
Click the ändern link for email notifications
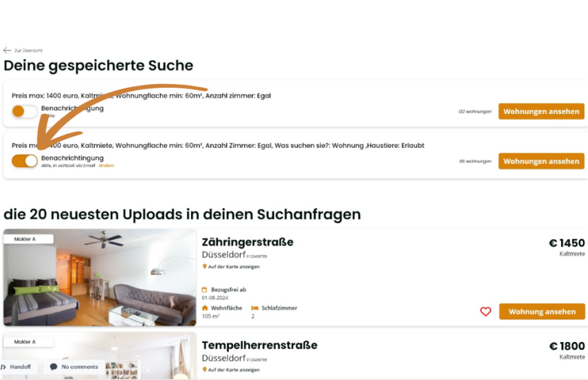point(107,166)
